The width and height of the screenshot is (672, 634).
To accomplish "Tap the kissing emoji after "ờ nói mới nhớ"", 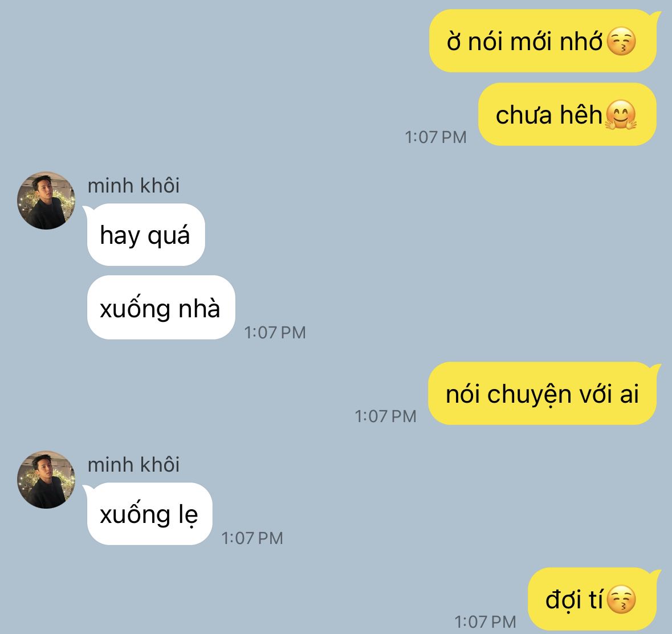I will 621,42.
